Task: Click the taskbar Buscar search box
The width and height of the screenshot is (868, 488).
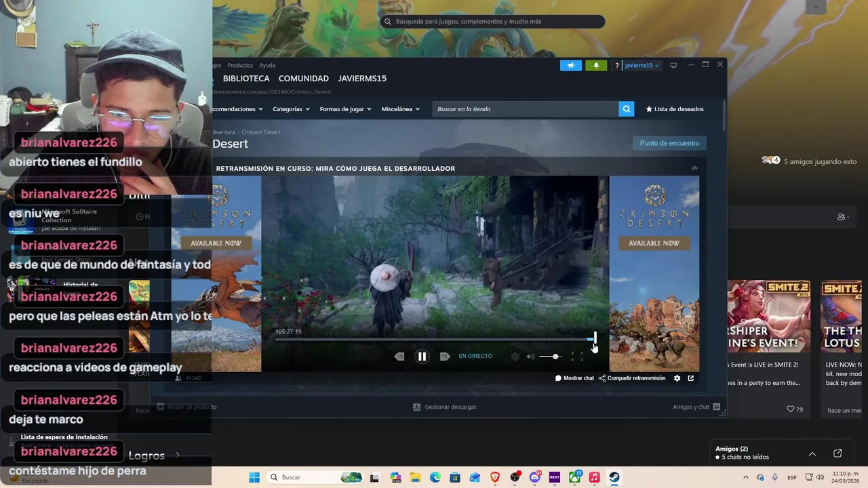Action: point(316,477)
